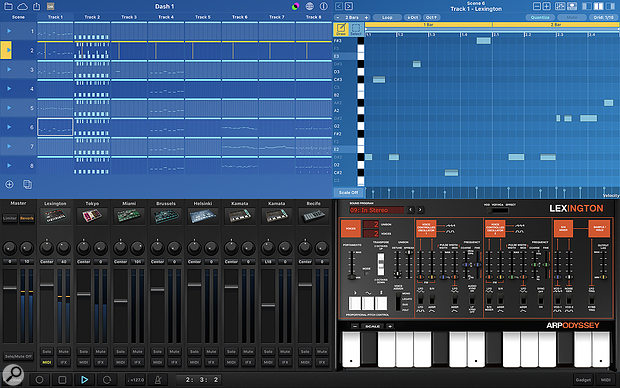This screenshot has height=388, width=620.
Task: Decrease bar count with minus beside 2 Bars
Action: (338, 17)
